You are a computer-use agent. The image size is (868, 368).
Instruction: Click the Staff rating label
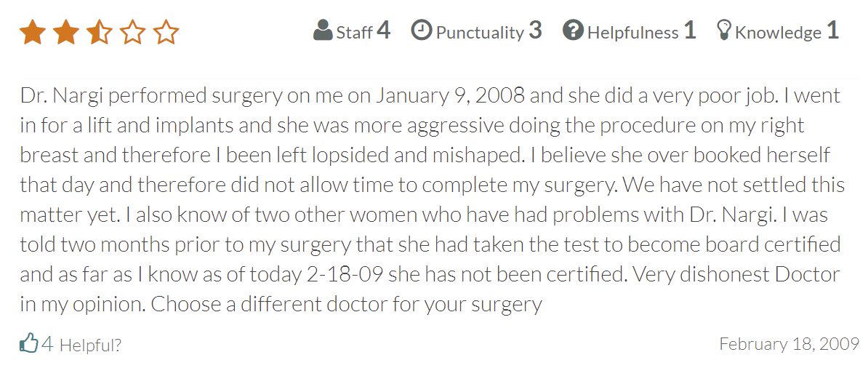point(354,32)
